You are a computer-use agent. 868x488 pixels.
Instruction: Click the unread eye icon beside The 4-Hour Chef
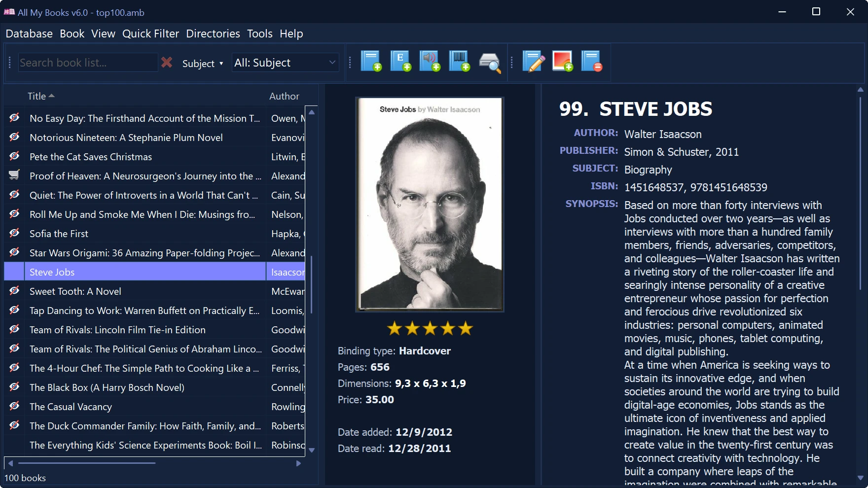click(x=14, y=367)
